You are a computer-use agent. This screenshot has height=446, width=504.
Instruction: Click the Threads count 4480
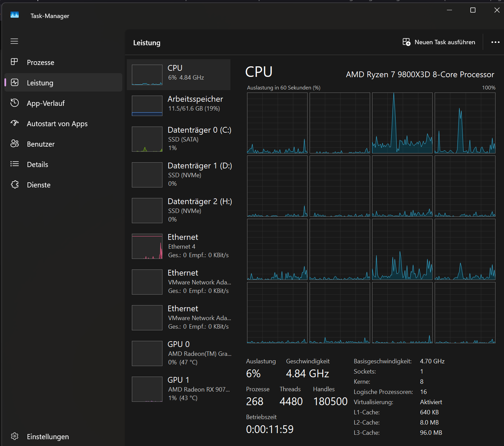tap(291, 401)
